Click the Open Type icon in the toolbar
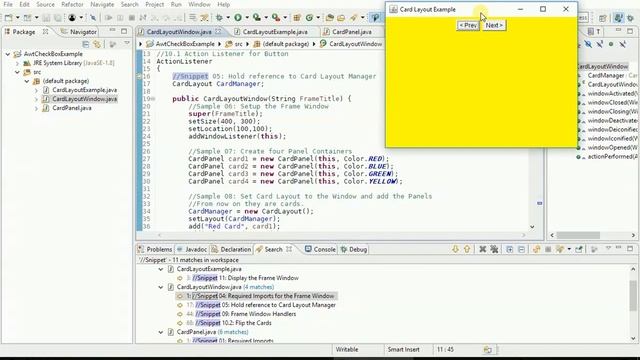The image size is (640, 360). [x=330, y=18]
